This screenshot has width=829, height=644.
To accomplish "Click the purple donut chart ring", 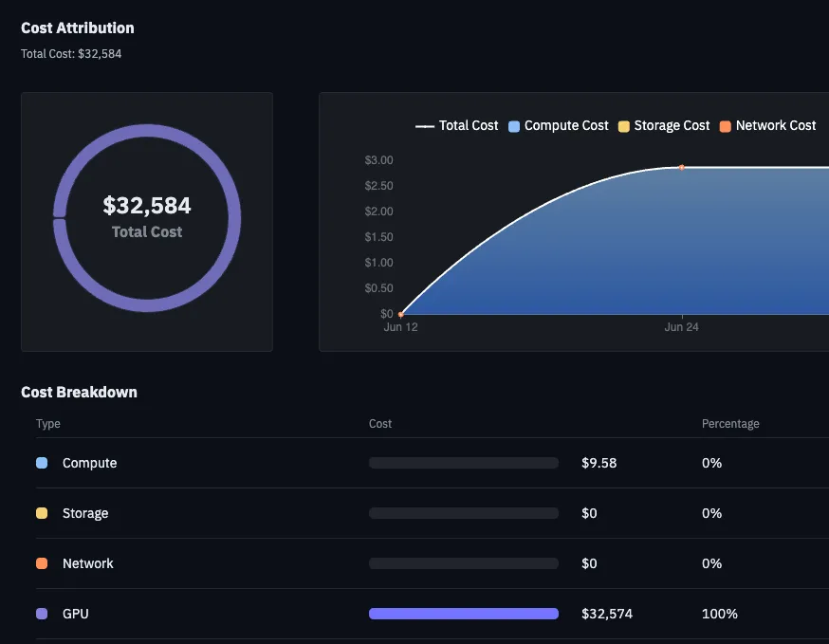I will [147, 131].
